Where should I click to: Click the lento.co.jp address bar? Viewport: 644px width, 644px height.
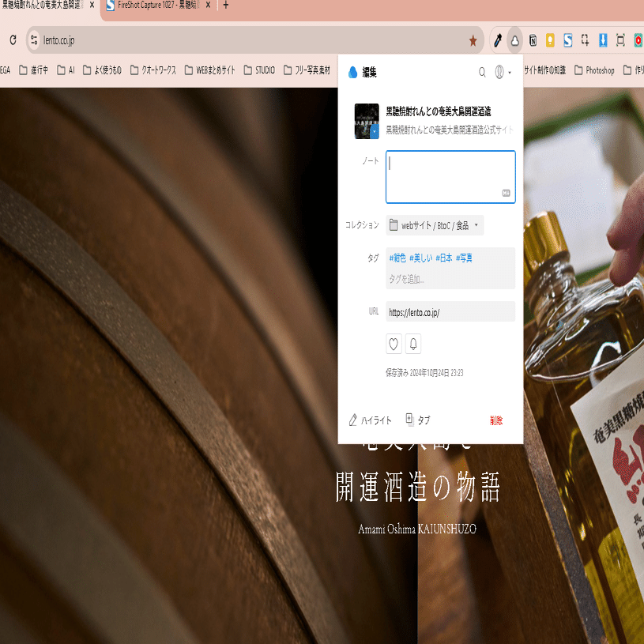click(x=254, y=40)
